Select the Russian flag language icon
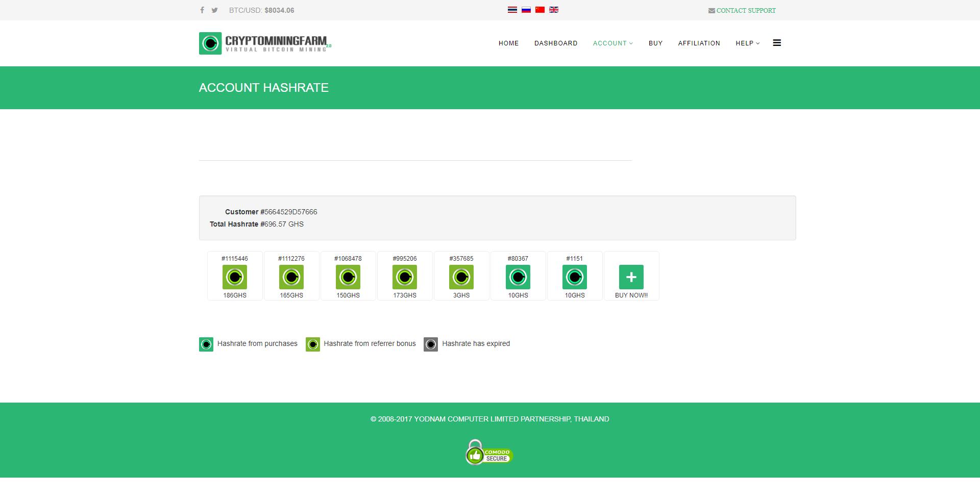Image resolution: width=980 pixels, height=497 pixels. click(x=526, y=10)
